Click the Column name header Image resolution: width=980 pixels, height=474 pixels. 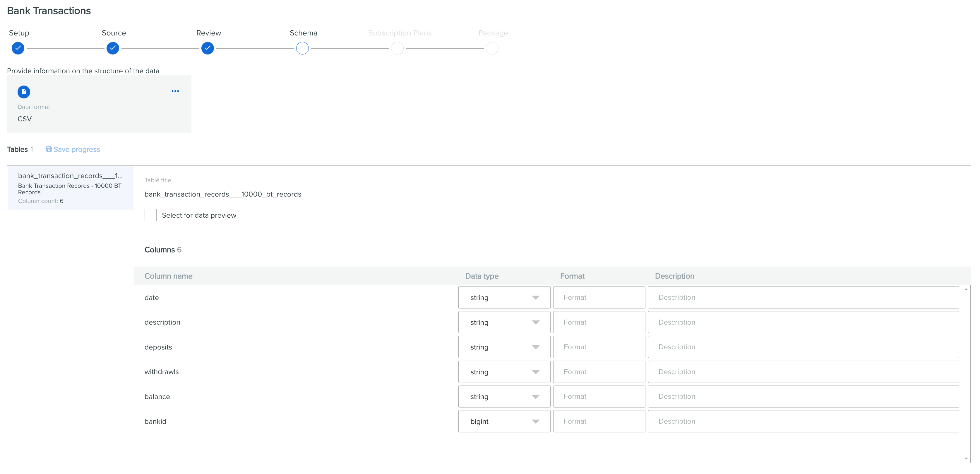coord(169,276)
